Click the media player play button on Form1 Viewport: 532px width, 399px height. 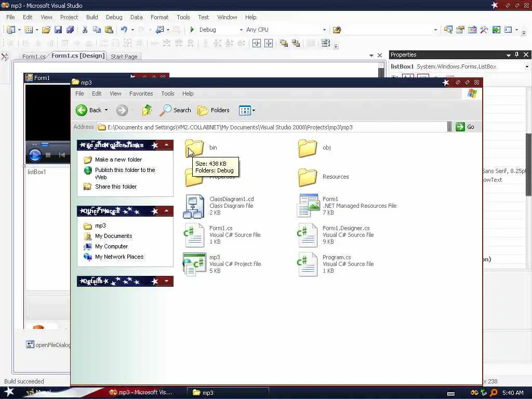(35, 155)
